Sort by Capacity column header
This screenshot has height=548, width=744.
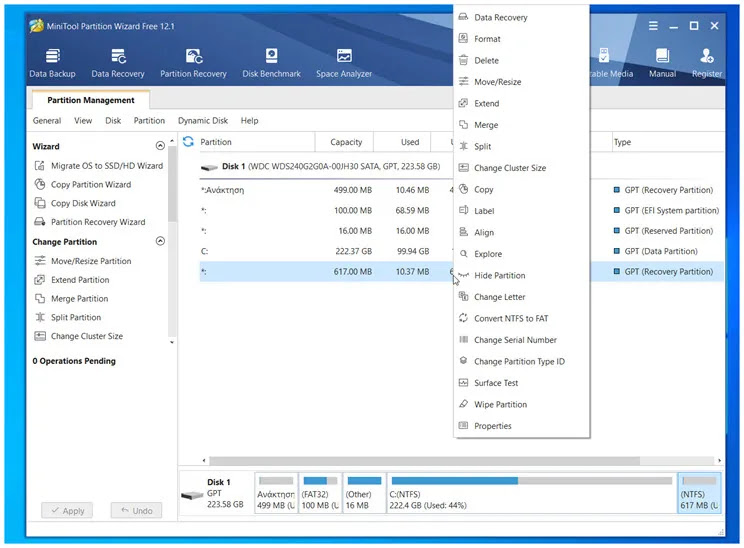(345, 142)
